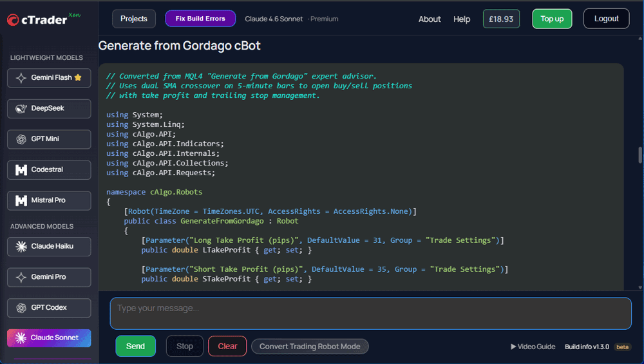Switch to the GPT Codex model
Viewport: 644px width, 364px height.
[49, 308]
